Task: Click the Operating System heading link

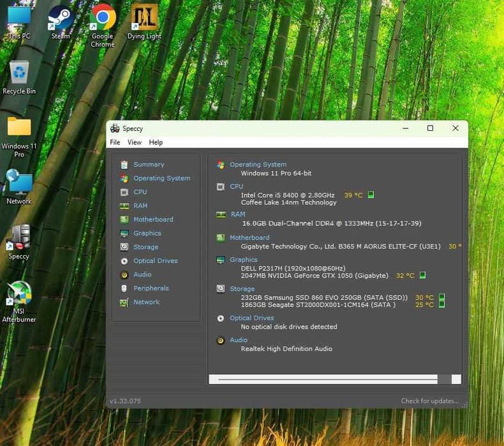Action: coord(258,165)
